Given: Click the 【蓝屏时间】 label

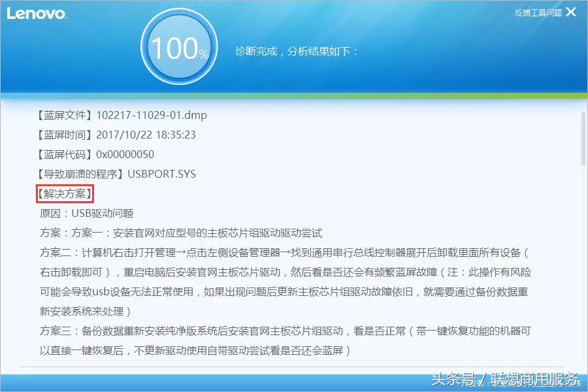Looking at the screenshot, I should 65,135.
